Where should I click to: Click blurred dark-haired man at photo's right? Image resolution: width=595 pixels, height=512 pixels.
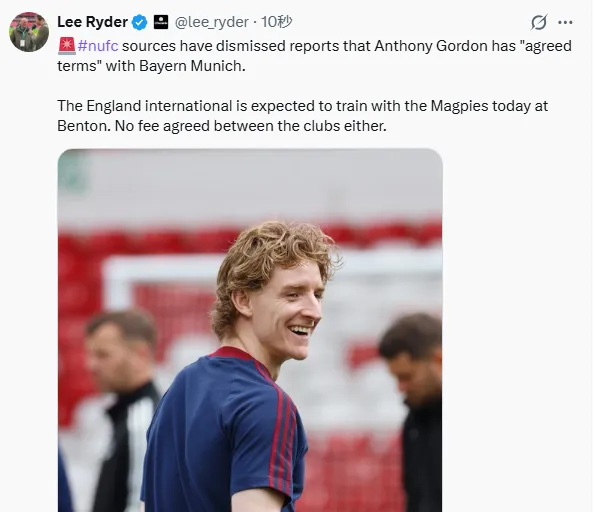tap(413, 412)
